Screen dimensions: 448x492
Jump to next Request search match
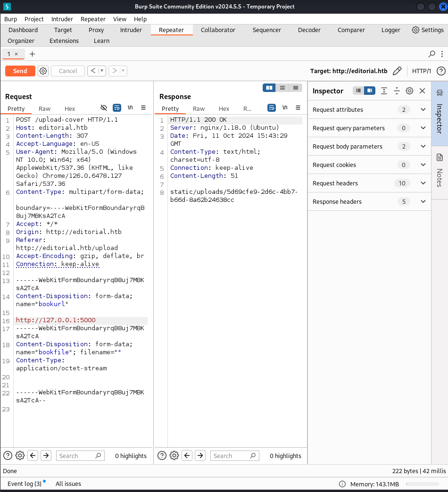click(x=46, y=455)
